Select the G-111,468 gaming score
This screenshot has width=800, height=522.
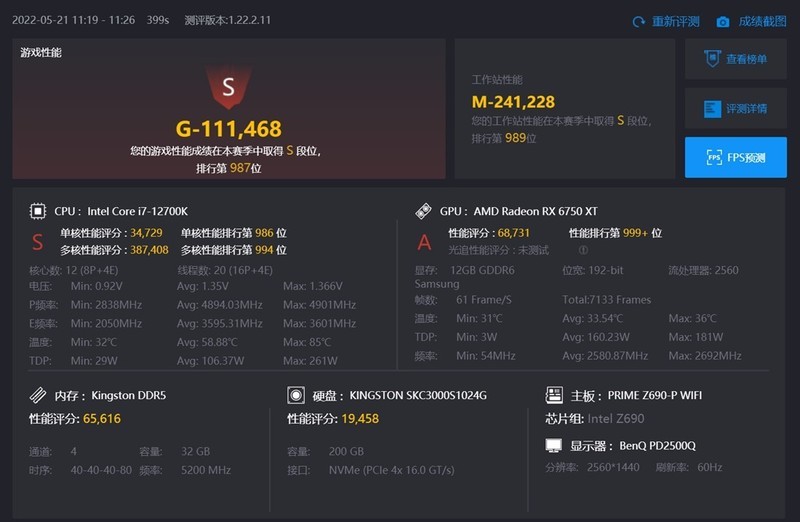pyautogui.click(x=228, y=129)
